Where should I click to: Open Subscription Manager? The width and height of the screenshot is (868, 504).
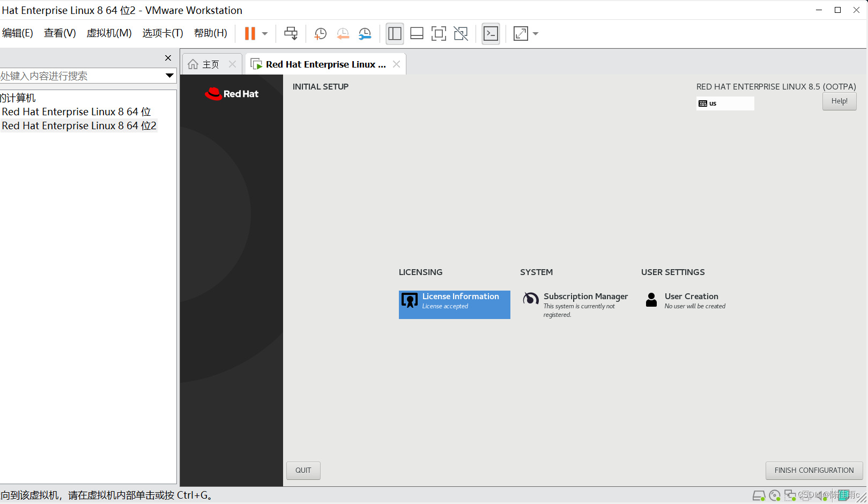tap(575, 305)
